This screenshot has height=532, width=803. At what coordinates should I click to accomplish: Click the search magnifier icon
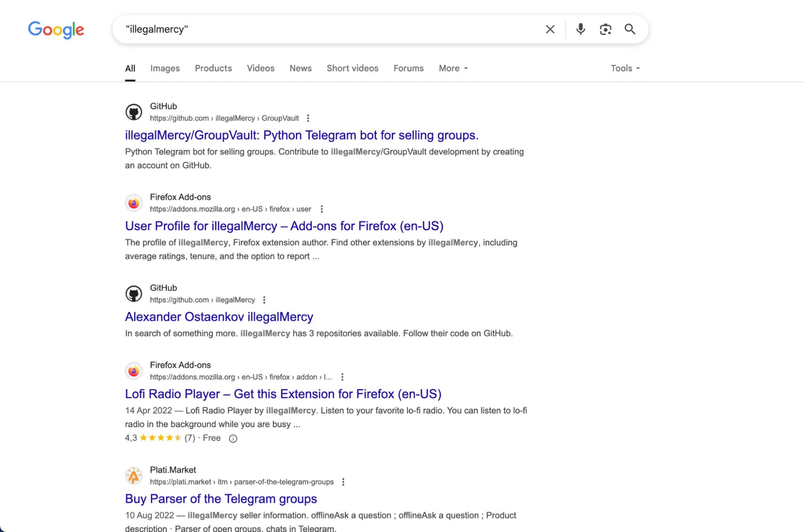630,29
